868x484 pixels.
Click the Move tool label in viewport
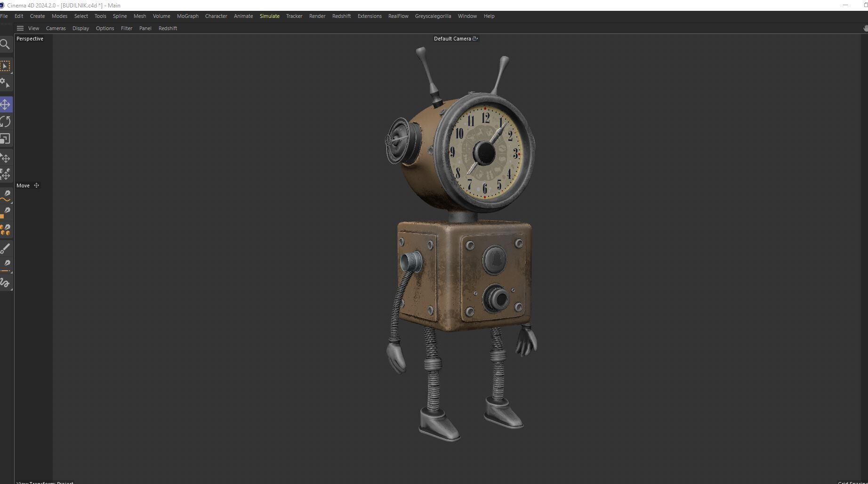point(23,186)
